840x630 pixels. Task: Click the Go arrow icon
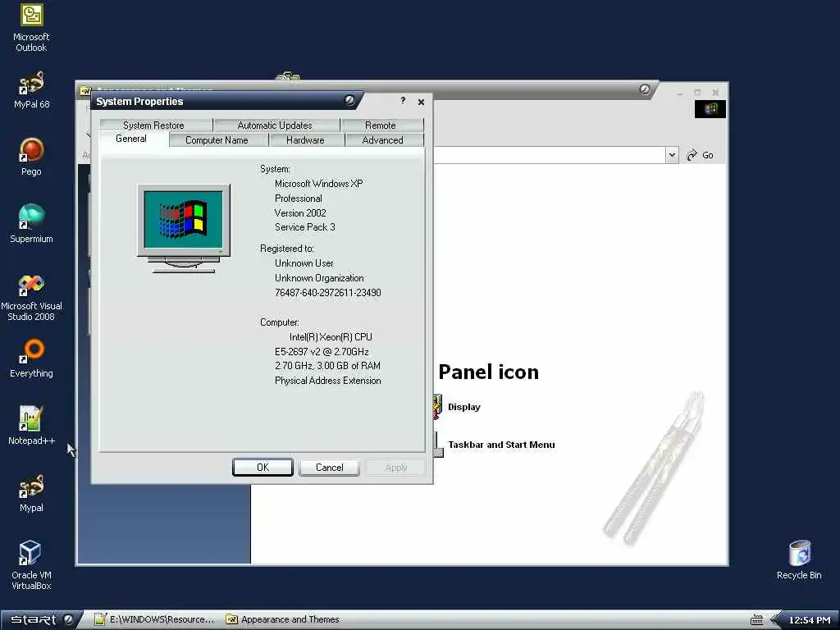[692, 155]
